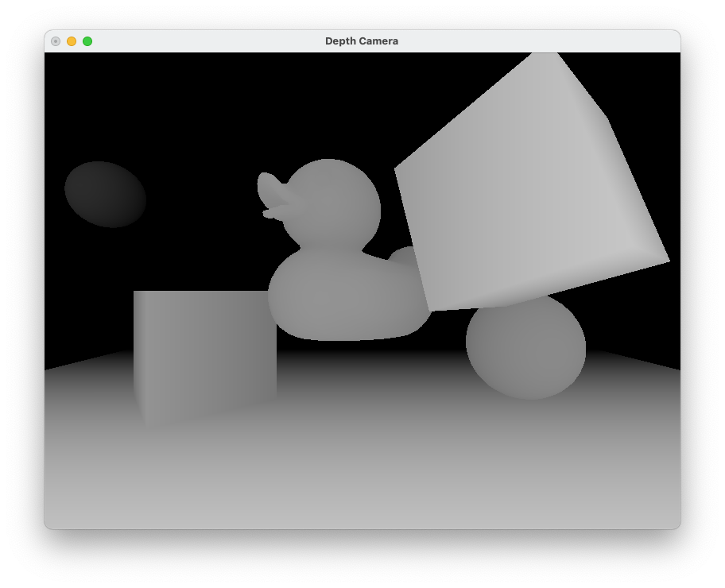Click the disabled gray close button
The image size is (725, 588).
click(56, 41)
